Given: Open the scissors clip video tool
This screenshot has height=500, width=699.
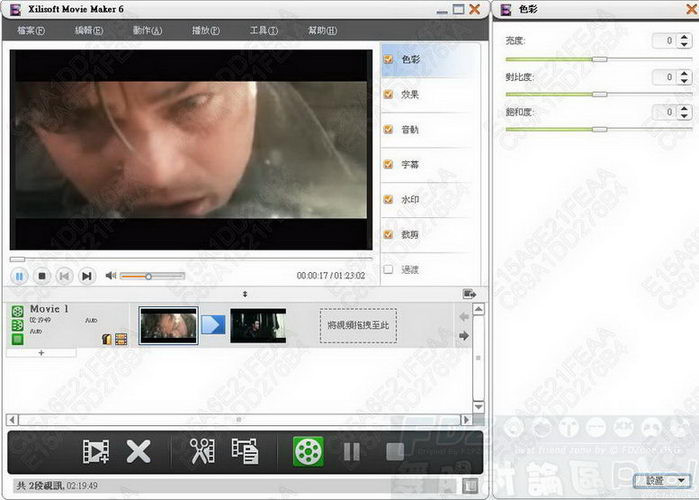Looking at the screenshot, I should (201, 451).
